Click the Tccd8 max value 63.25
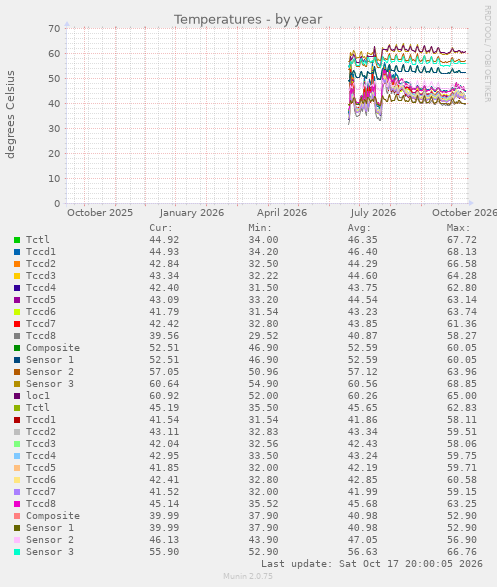 click(462, 504)
